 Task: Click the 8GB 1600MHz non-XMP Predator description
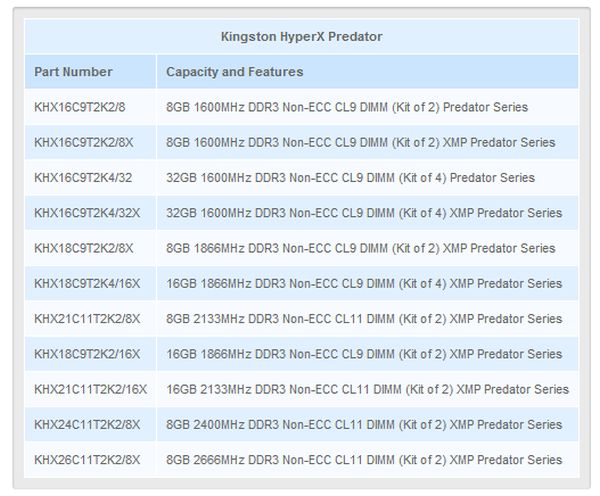347,107
